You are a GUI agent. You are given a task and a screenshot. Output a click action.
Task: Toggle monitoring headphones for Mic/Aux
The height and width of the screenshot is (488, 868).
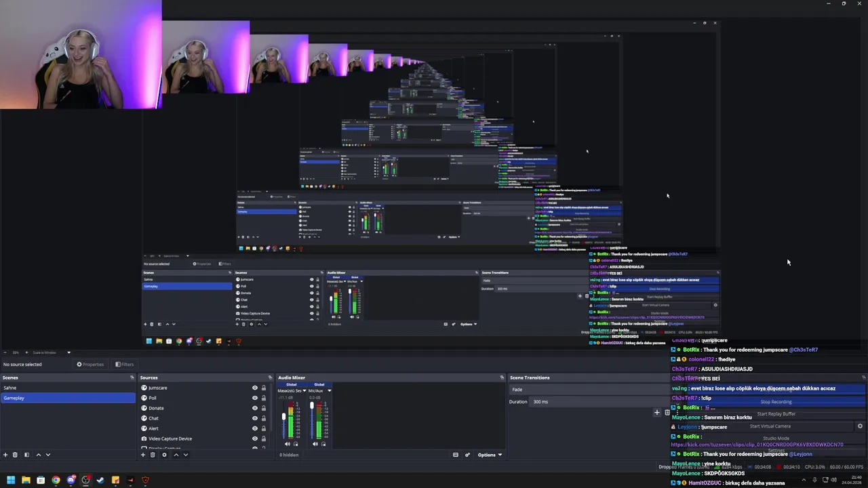(x=323, y=444)
